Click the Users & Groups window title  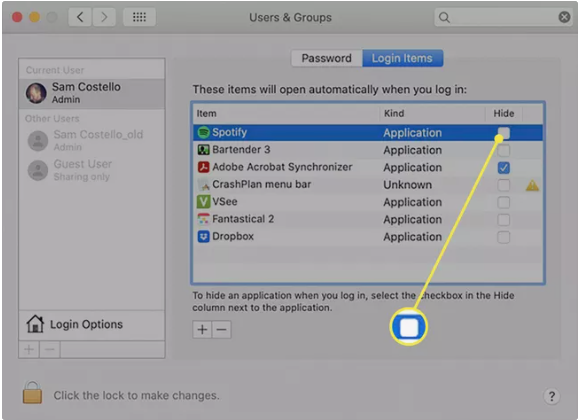click(x=290, y=18)
